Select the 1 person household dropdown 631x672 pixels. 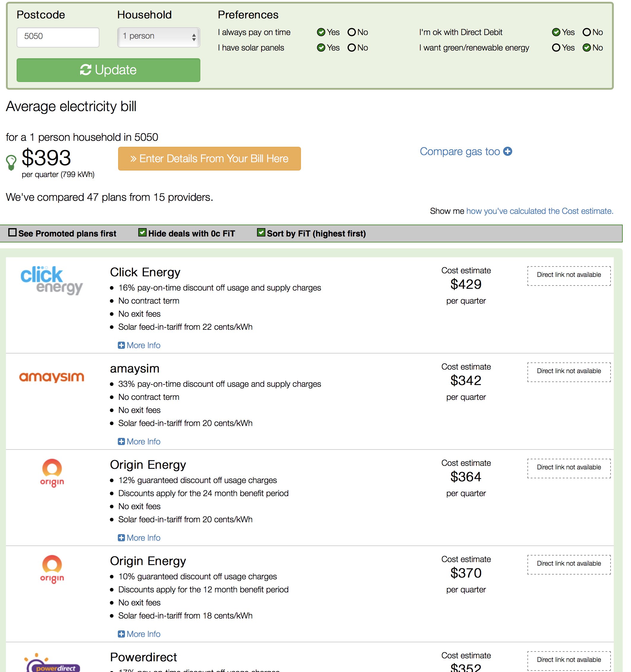coord(157,37)
